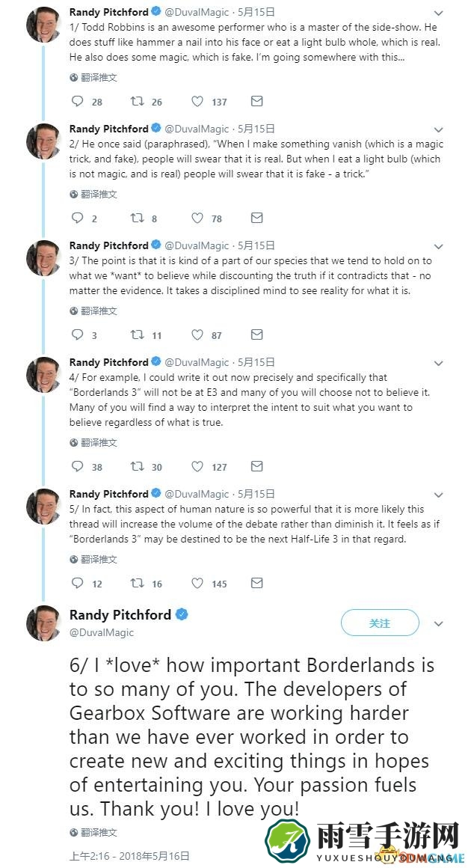The image size is (468, 868).
Task: Open envelope message icon under tweet 4/
Action: [256, 467]
